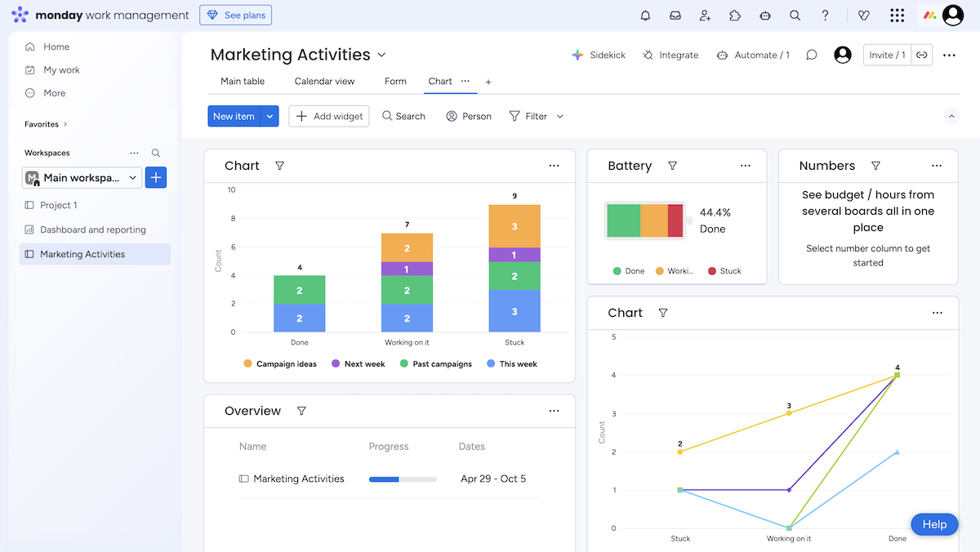Open the Inbox icon in the top bar
980x552 pixels.
click(675, 15)
